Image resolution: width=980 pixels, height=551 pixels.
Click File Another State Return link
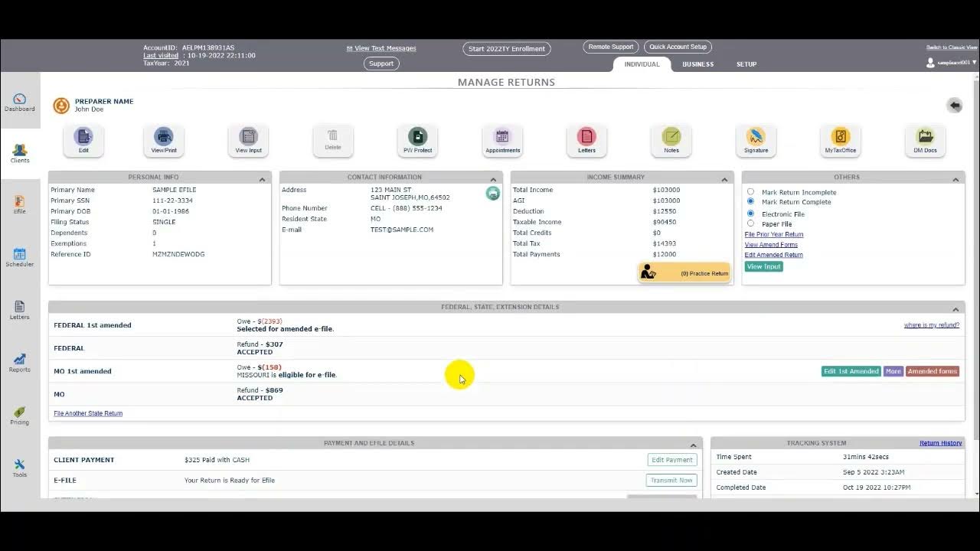pyautogui.click(x=88, y=413)
